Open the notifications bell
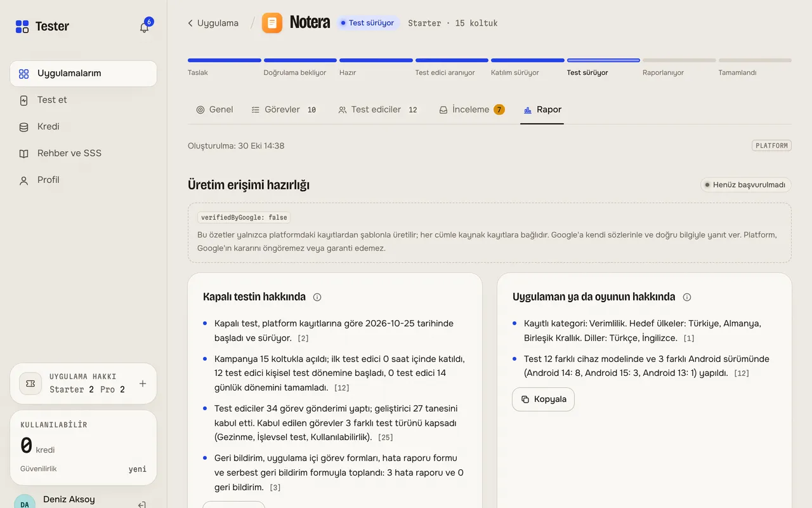 145,27
